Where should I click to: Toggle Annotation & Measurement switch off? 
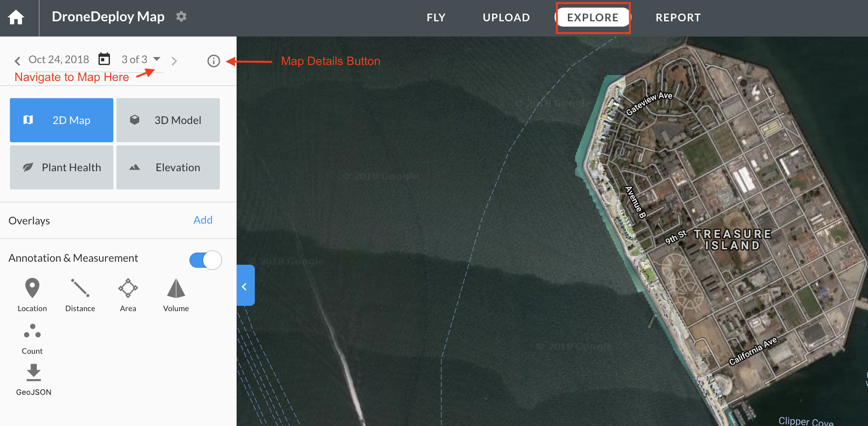tap(205, 260)
